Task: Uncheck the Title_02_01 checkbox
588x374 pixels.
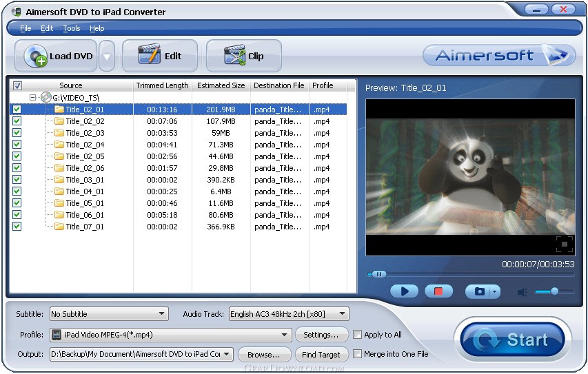Action: click(17, 109)
